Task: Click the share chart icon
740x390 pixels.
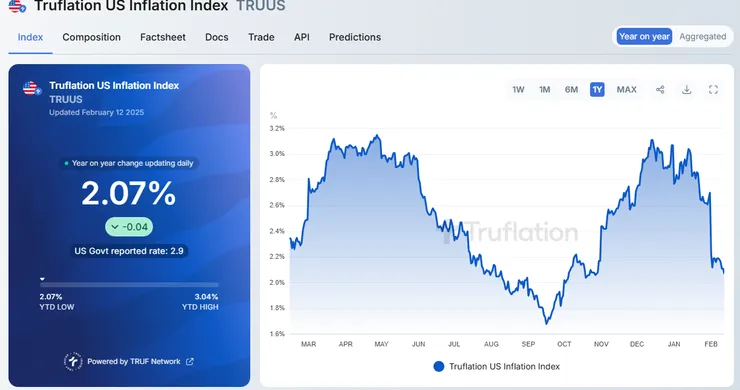Action: (660, 90)
